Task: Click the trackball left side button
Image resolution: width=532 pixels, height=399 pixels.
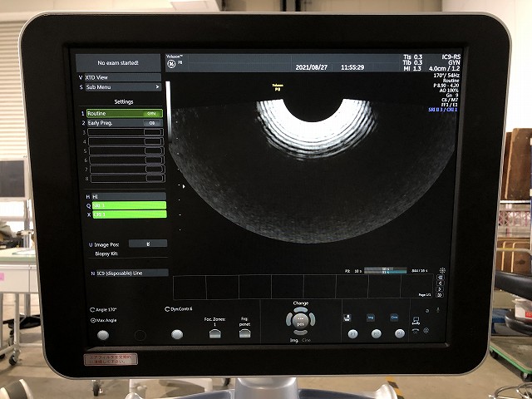Action: [x=288, y=319]
